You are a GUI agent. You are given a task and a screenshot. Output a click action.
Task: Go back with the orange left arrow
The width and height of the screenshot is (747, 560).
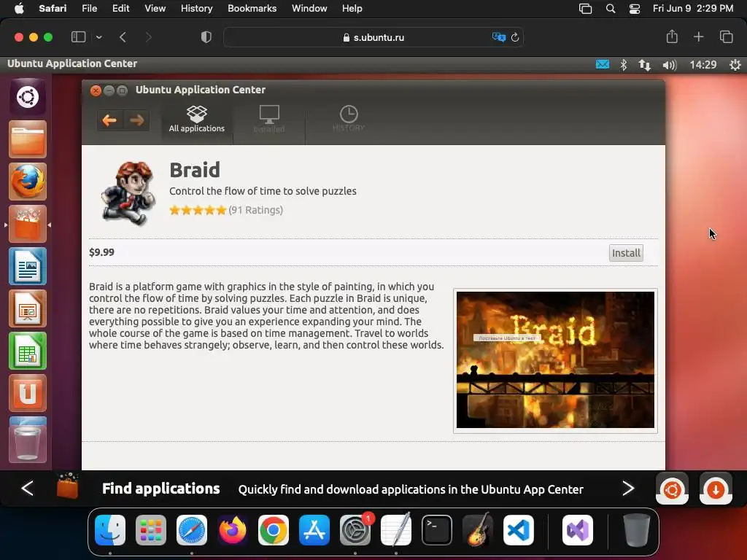(109, 120)
